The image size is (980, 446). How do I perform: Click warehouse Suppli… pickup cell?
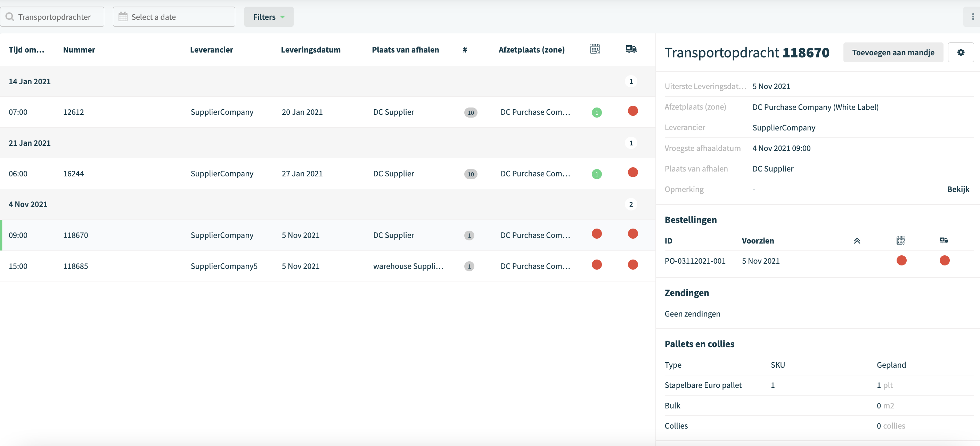408,266
